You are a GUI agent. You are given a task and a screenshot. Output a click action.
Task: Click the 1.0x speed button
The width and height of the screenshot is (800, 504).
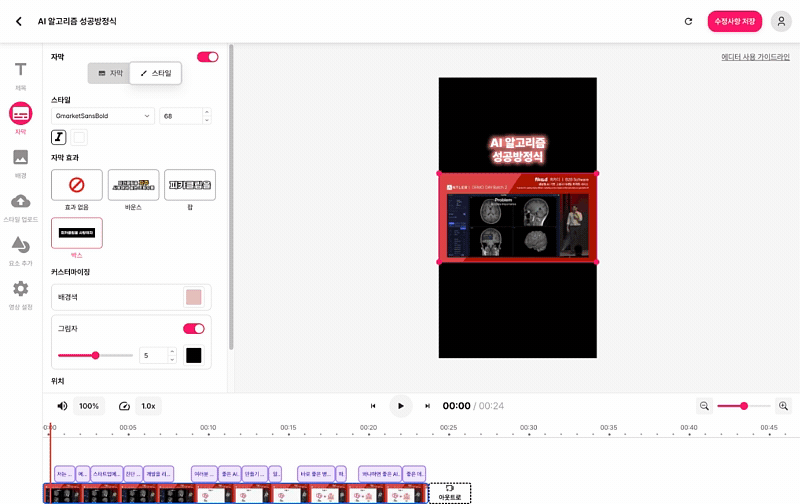point(148,406)
